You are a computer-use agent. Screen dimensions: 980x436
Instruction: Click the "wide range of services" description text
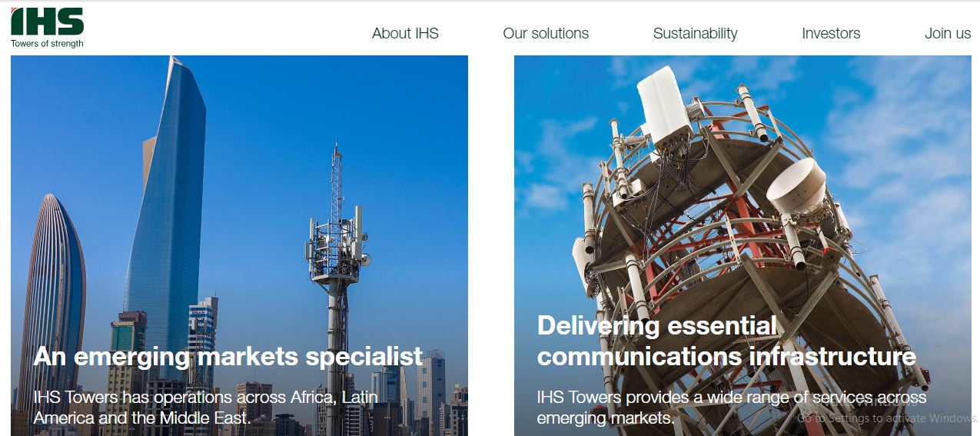[x=732, y=408]
